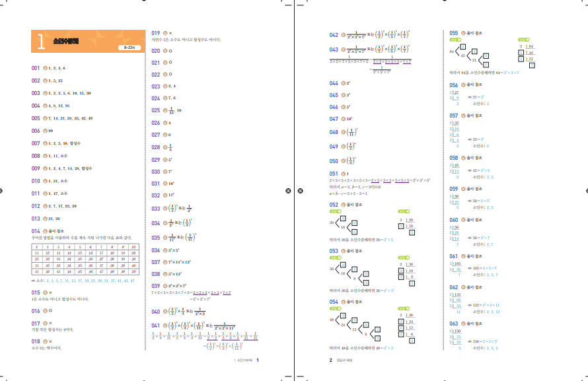The height and width of the screenshot is (381, 588).
Task: Click the answer icon for problem 044
Action: coord(344,84)
